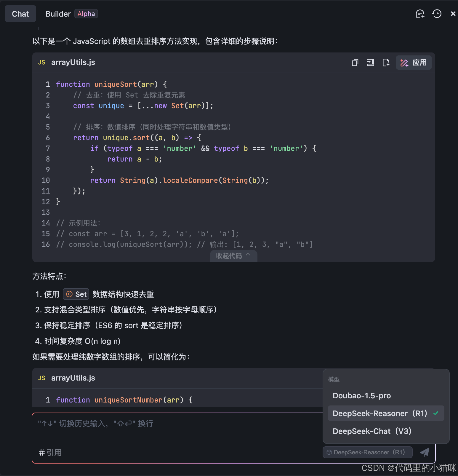Click line 'return String(a).localeCompare(String(b));'
The image size is (458, 476).
[x=180, y=181]
